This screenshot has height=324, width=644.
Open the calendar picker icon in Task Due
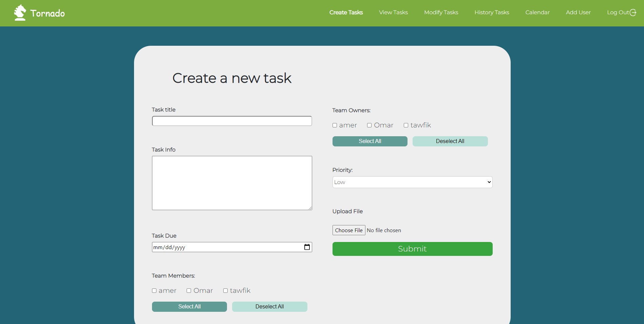pyautogui.click(x=307, y=247)
